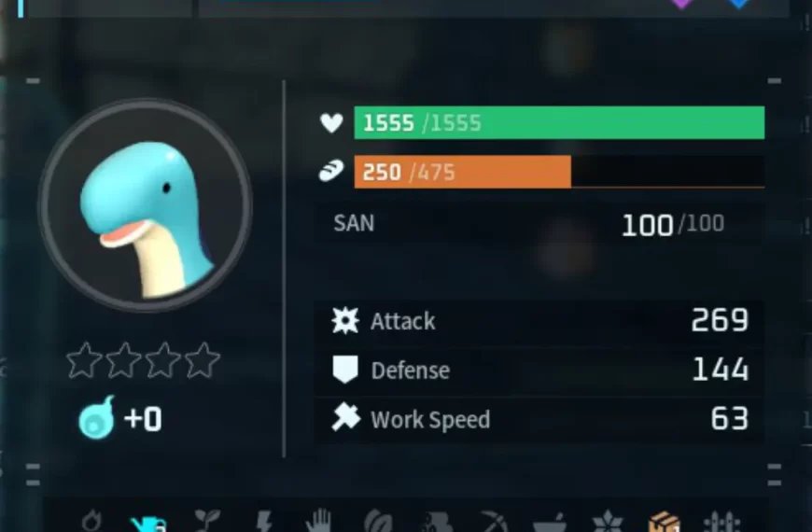The width and height of the screenshot is (812, 532).
Task: Click the orange hunger bar 250/475
Action: pyautogui.click(x=559, y=172)
